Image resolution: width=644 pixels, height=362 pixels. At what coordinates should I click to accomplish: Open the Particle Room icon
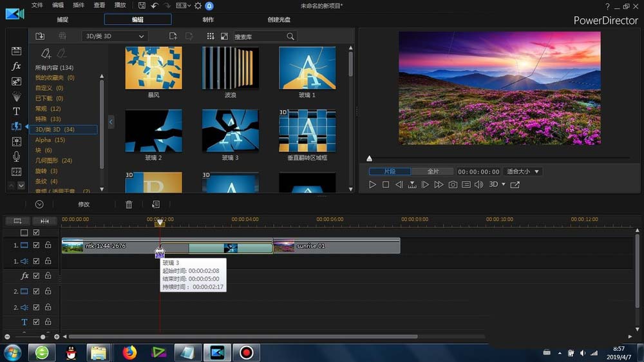pos(17,97)
